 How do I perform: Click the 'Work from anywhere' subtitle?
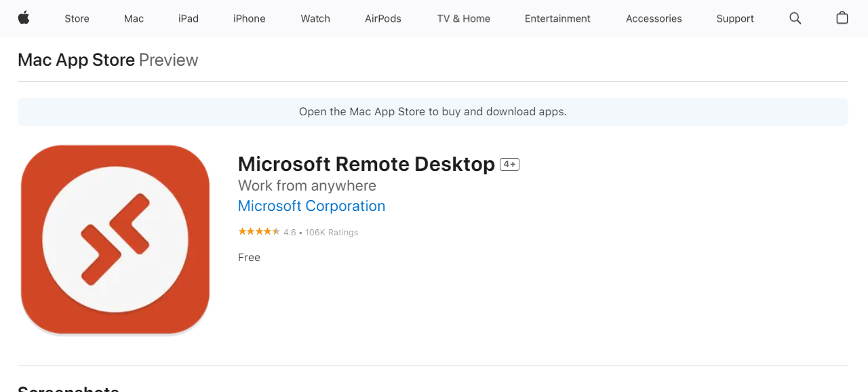(307, 186)
